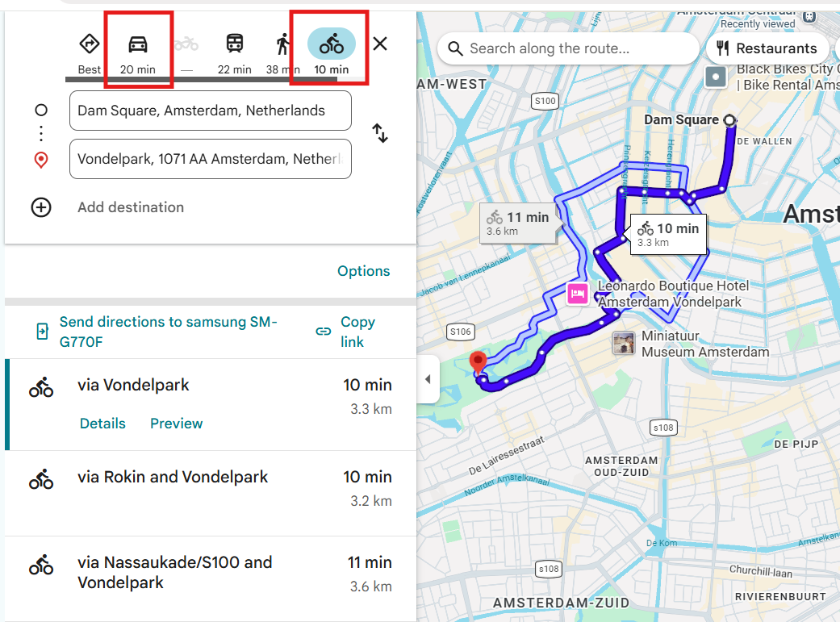Select the Driving travel mode icon
This screenshot has height=622, width=840.
[138, 44]
